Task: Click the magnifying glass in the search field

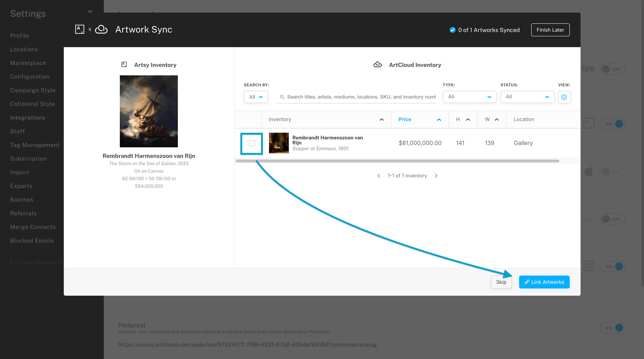Action: click(282, 97)
